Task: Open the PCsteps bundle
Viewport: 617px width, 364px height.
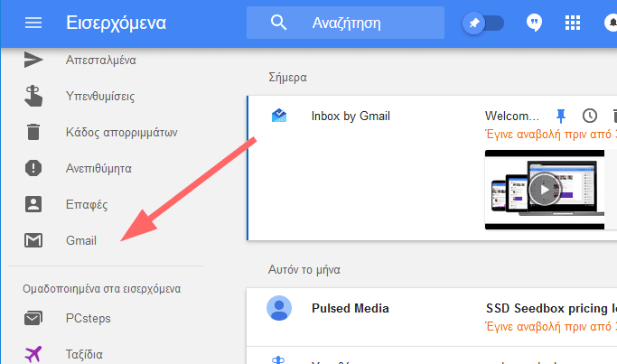Action: [89, 318]
